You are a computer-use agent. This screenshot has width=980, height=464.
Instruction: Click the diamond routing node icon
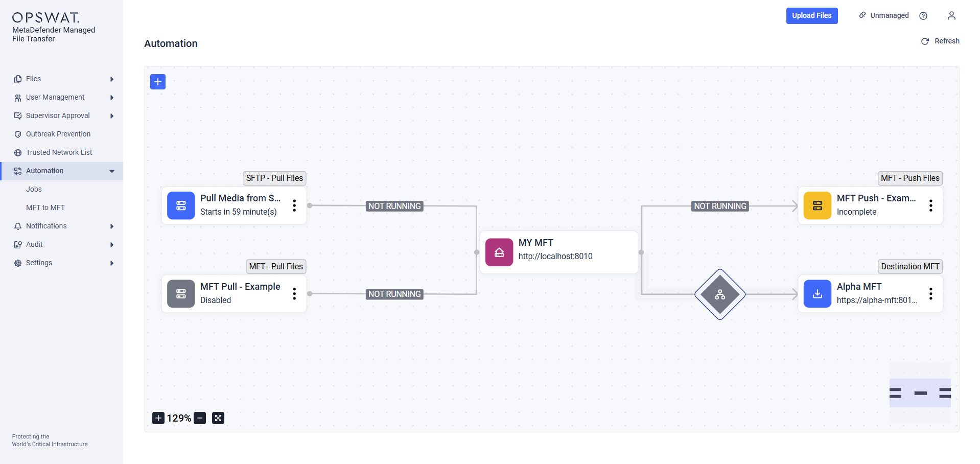tap(720, 294)
